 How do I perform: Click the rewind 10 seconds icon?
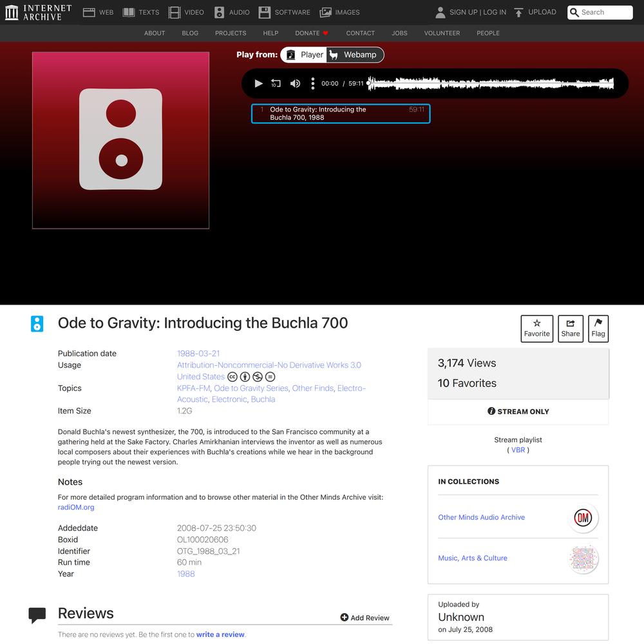tap(276, 83)
